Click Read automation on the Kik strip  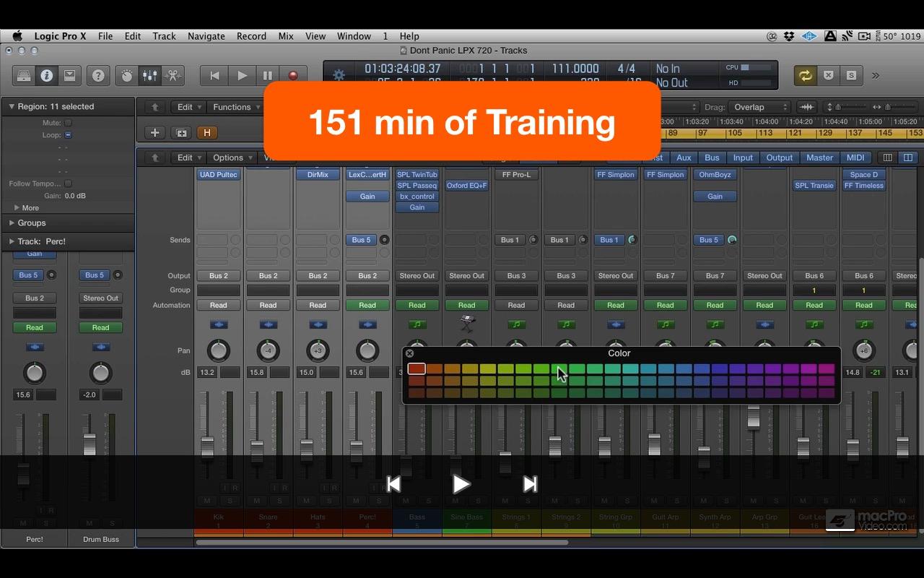click(218, 305)
